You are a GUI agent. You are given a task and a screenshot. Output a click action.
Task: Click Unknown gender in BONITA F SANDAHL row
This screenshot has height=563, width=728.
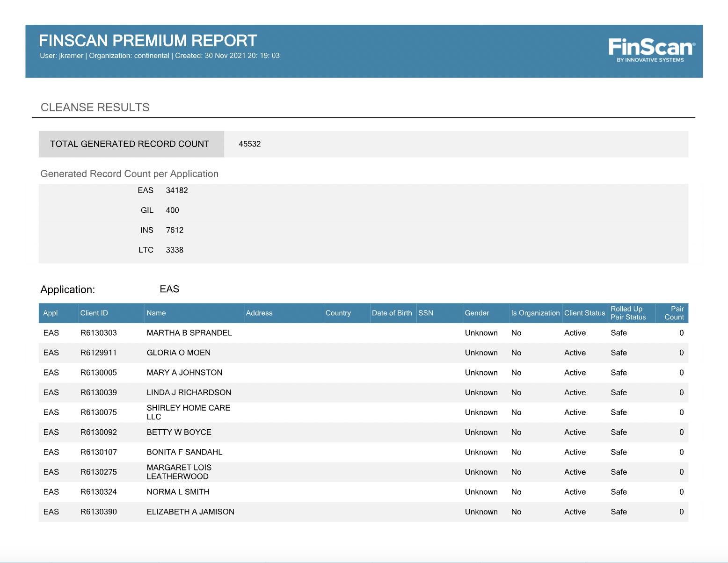(481, 452)
